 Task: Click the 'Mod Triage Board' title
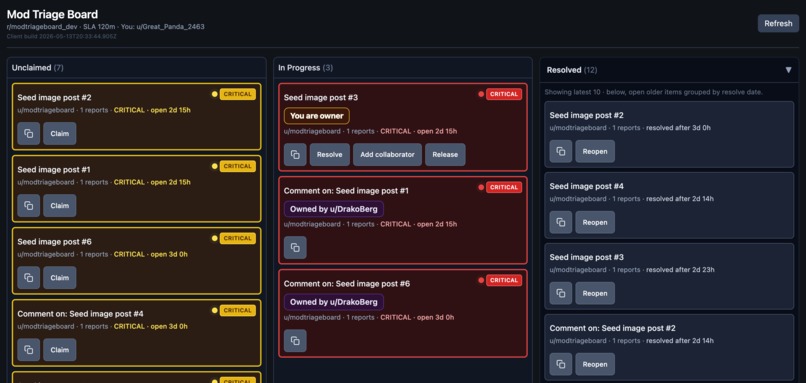pyautogui.click(x=52, y=14)
